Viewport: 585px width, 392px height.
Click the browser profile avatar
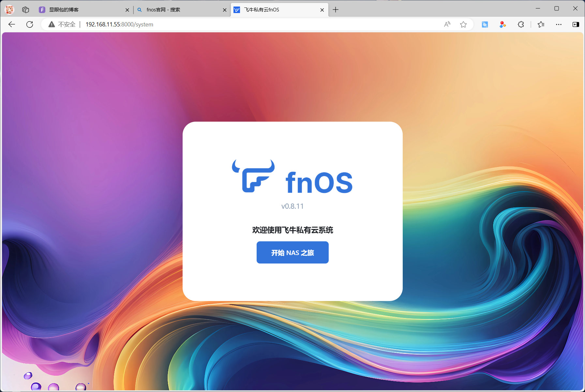point(9,10)
